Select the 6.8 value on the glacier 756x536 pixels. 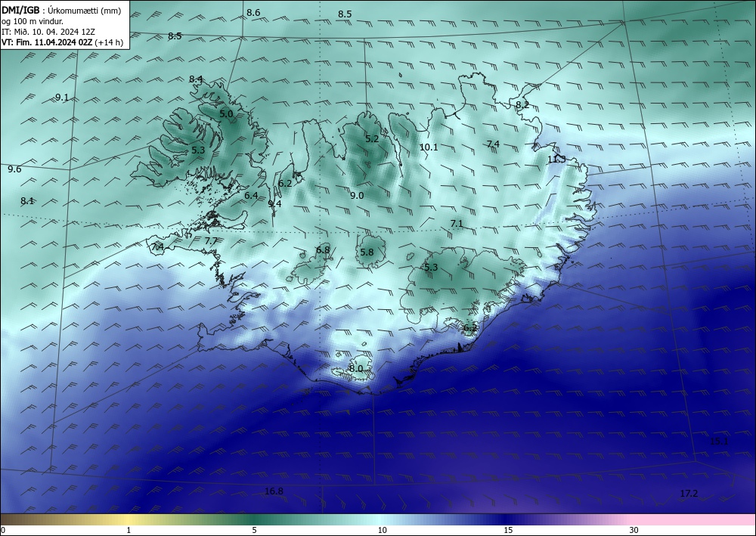(x=323, y=249)
